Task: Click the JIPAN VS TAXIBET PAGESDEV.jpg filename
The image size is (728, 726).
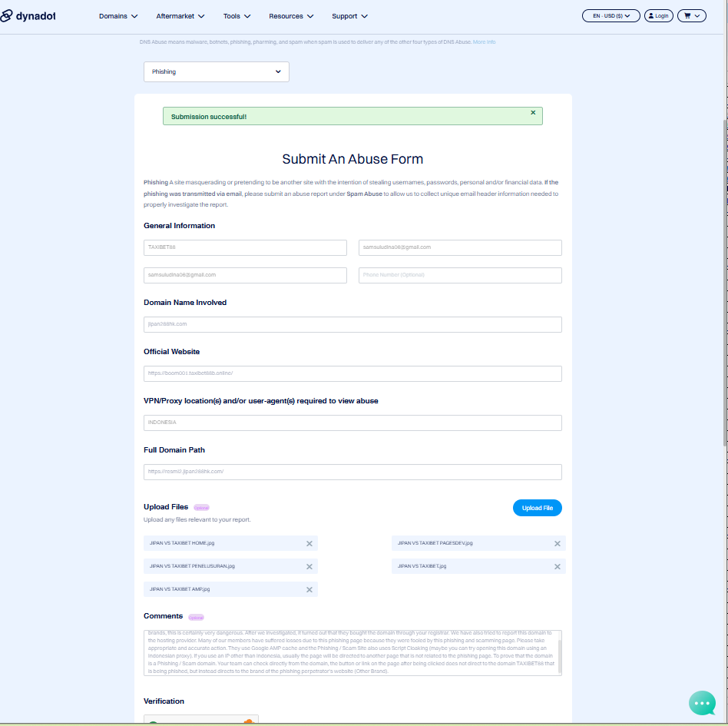Action: tap(435, 543)
